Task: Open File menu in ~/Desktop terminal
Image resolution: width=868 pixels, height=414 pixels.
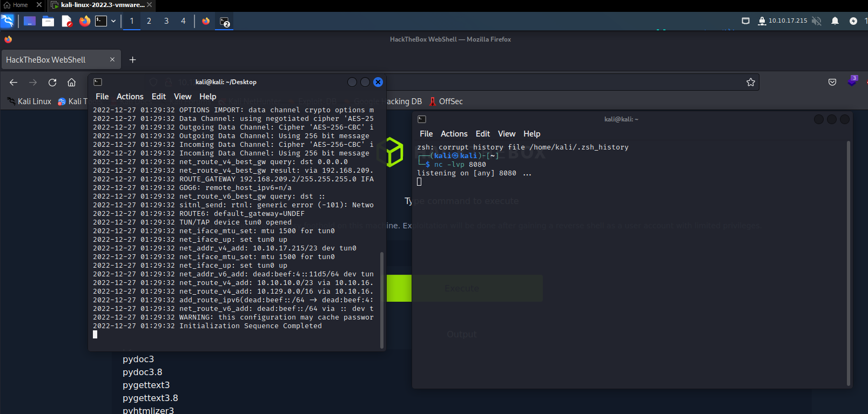Action: click(102, 97)
